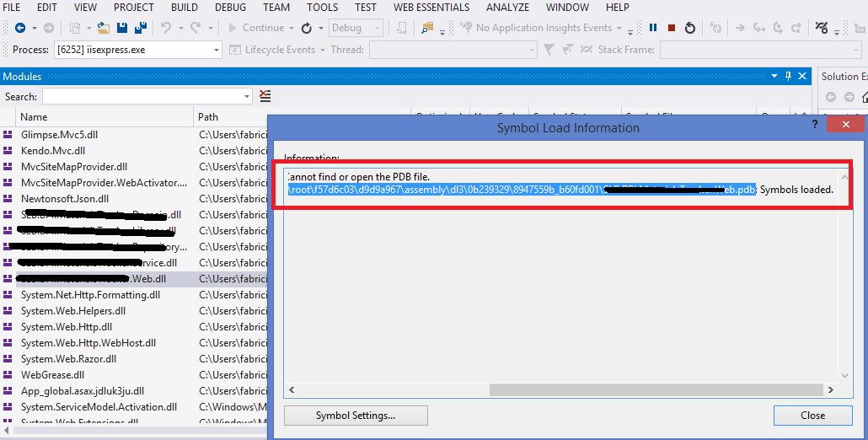Click the Application Insights lightbulb icon
This screenshot has height=440, width=868.
click(x=465, y=28)
